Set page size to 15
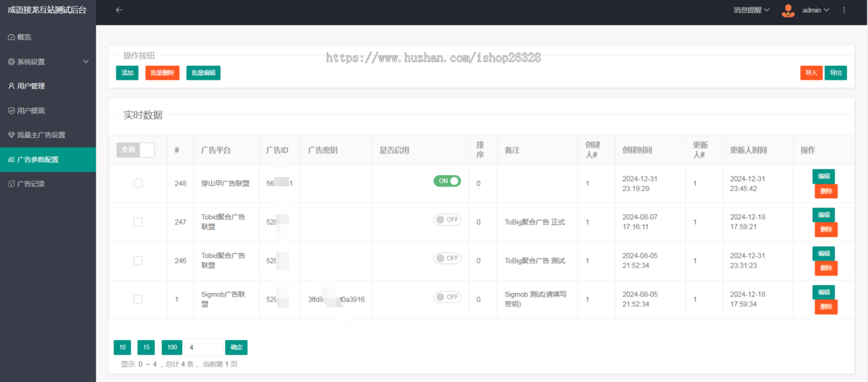 (146, 347)
